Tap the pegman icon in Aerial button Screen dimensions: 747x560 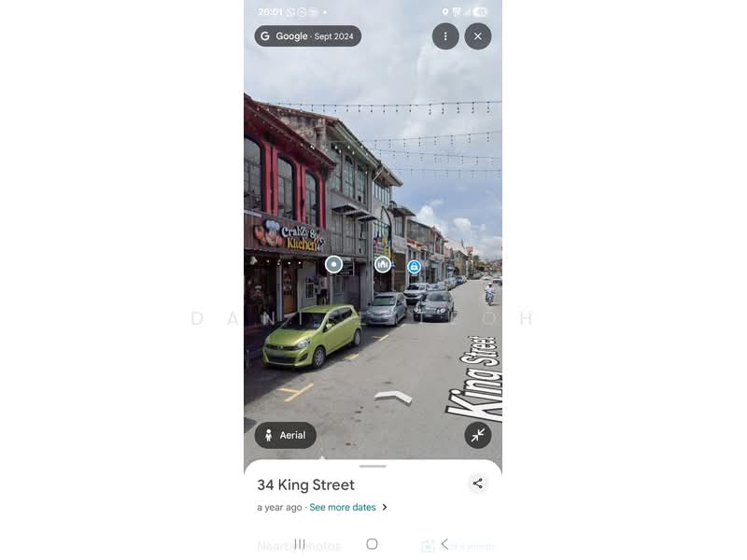click(269, 435)
